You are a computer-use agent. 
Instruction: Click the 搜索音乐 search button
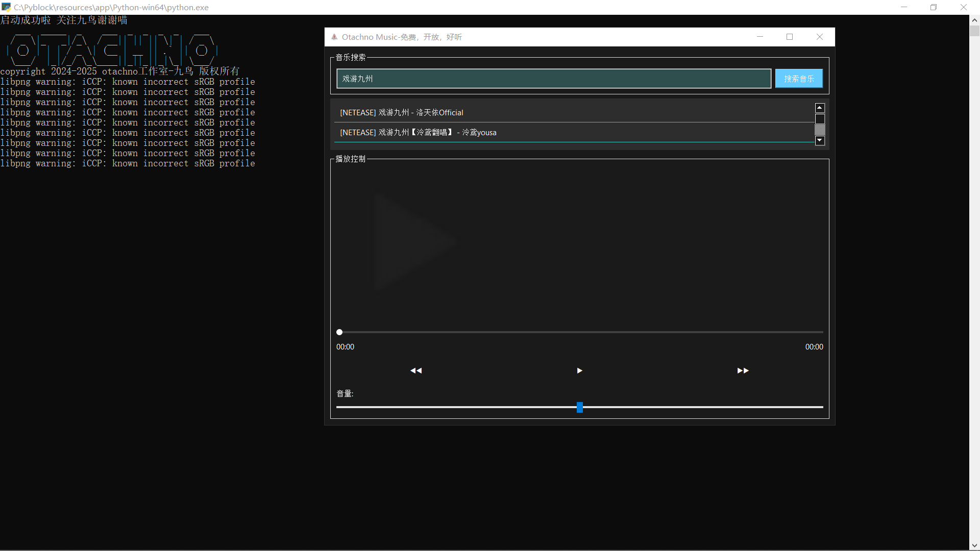[x=799, y=79]
